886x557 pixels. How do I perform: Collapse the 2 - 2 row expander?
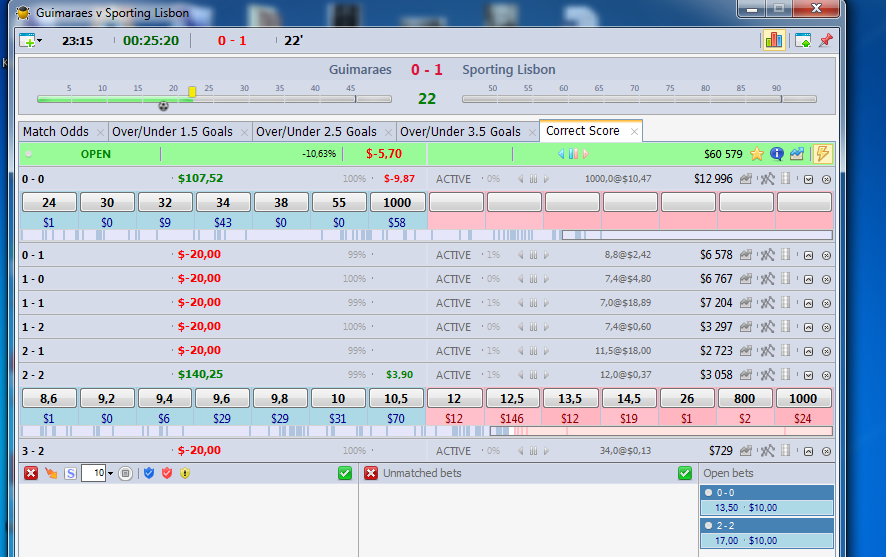tap(809, 376)
